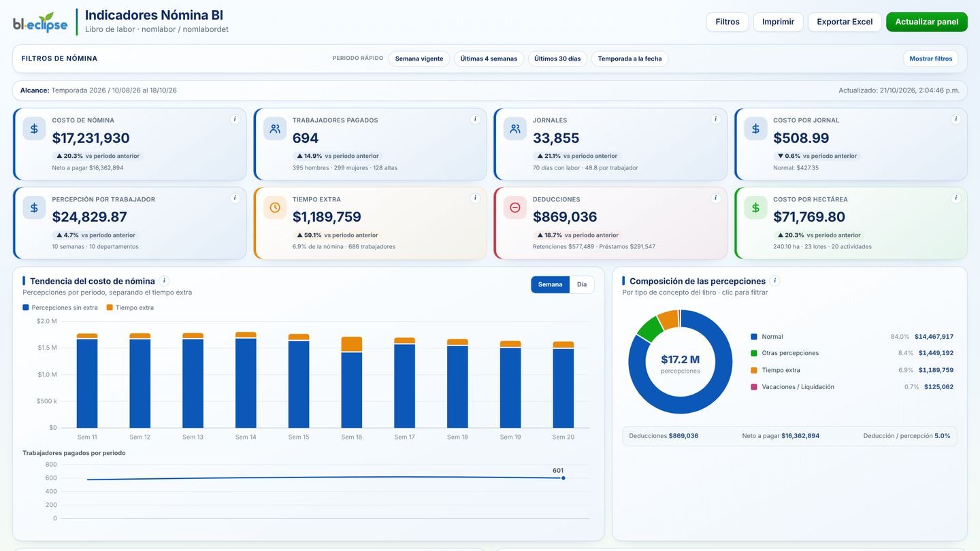Open info icon on Tiempo Extra card
This screenshot has width=980, height=551.
(475, 198)
